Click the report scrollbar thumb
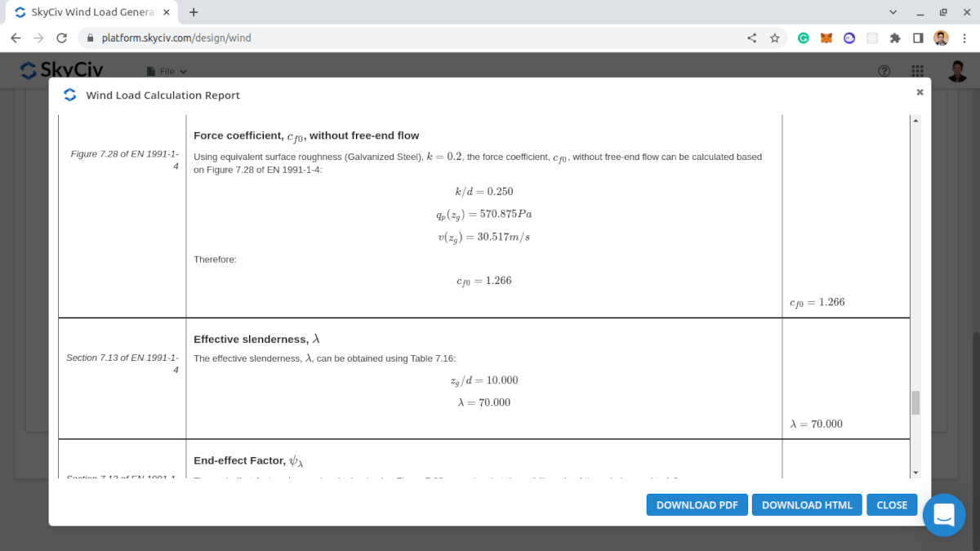Image resolution: width=980 pixels, height=551 pixels. coord(915,402)
